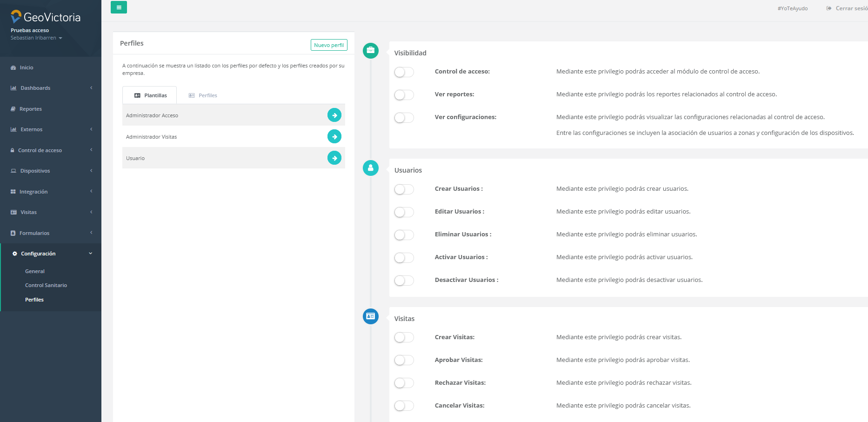Toggle the Crear Usuarios privilege
This screenshot has height=422, width=868.
(404, 189)
